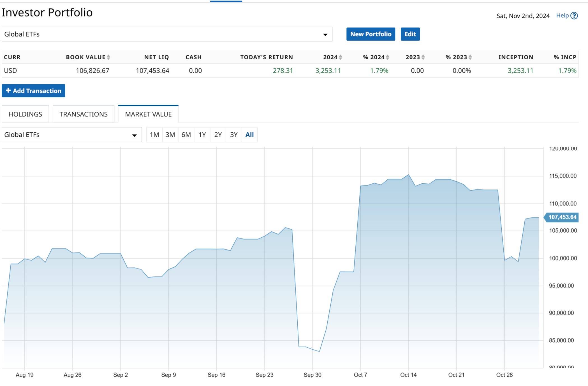
Task: Select the 3Y chart range
Action: [x=234, y=135]
